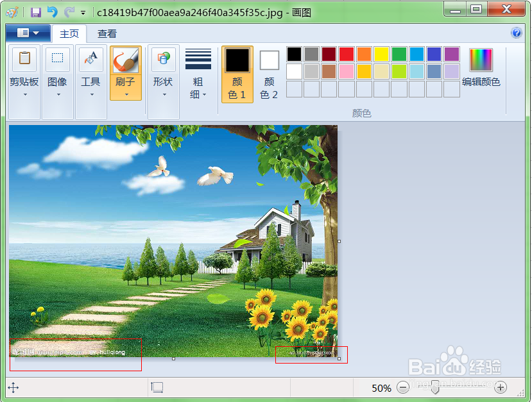Viewport: 532px width, 402px height.
Task: Pick the lime green color swatch
Action: point(399,72)
